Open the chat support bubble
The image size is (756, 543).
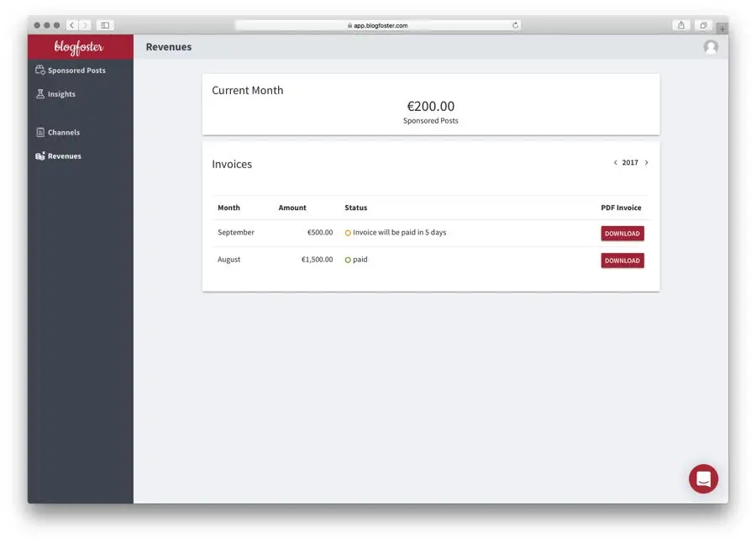(x=703, y=479)
